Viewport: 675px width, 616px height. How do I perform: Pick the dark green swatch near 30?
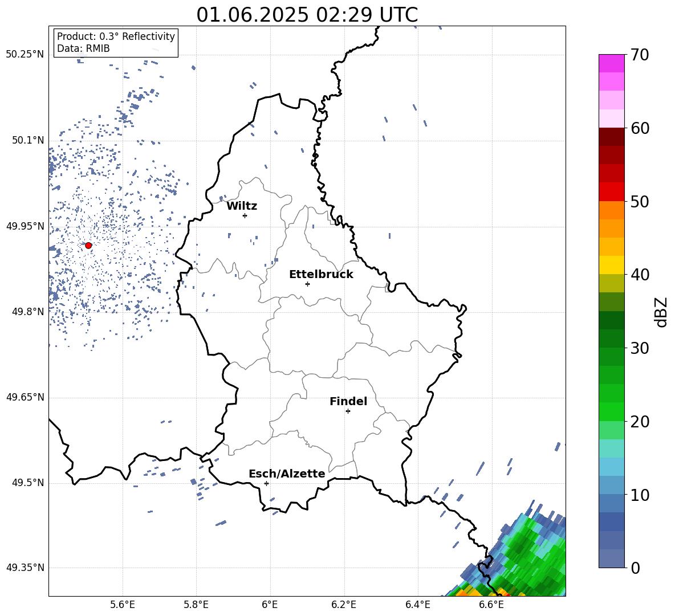[x=611, y=338]
